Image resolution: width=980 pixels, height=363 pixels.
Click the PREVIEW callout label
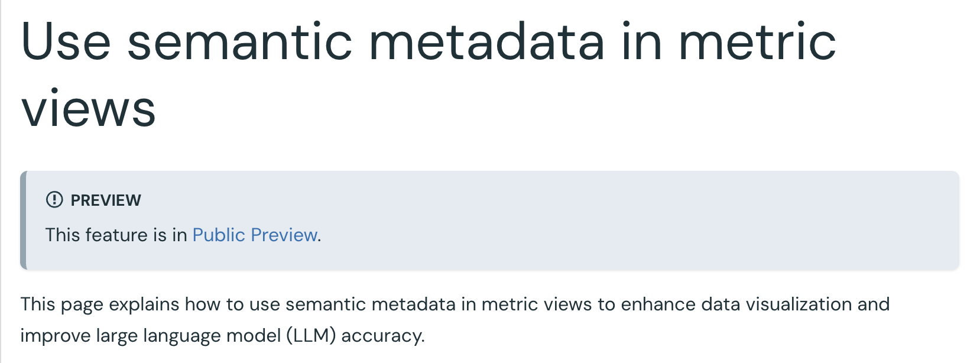coord(106,200)
